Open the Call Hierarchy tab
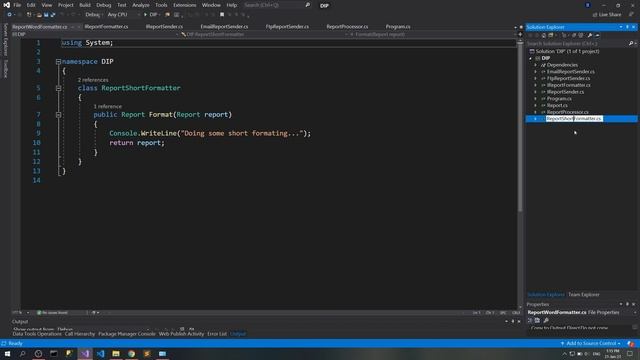The height and width of the screenshot is (360, 640). [80, 334]
